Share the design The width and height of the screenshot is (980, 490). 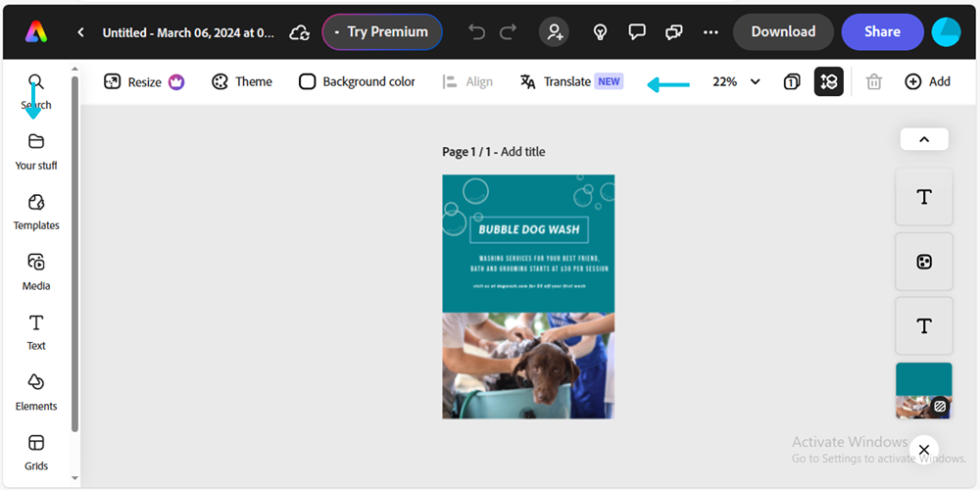point(883,32)
